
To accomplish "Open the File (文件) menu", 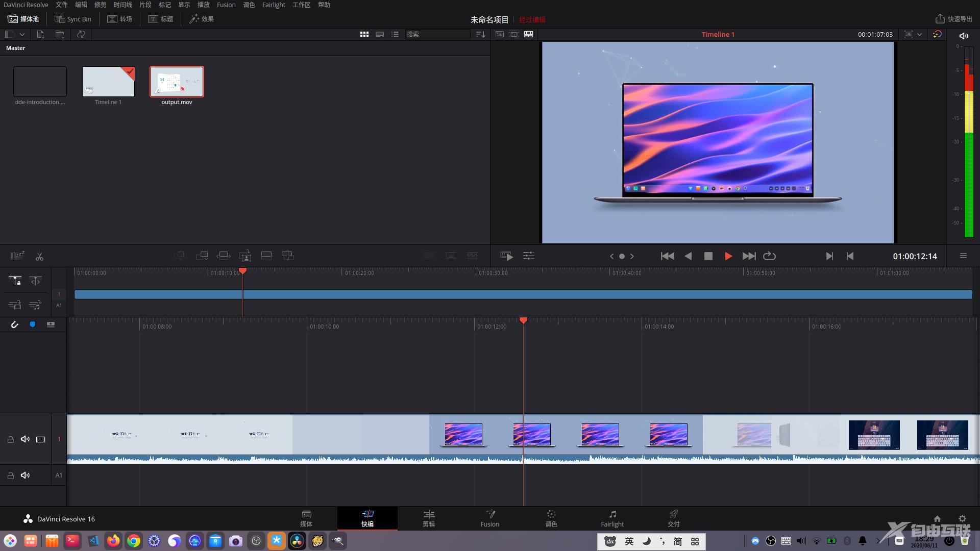I will tap(62, 5).
